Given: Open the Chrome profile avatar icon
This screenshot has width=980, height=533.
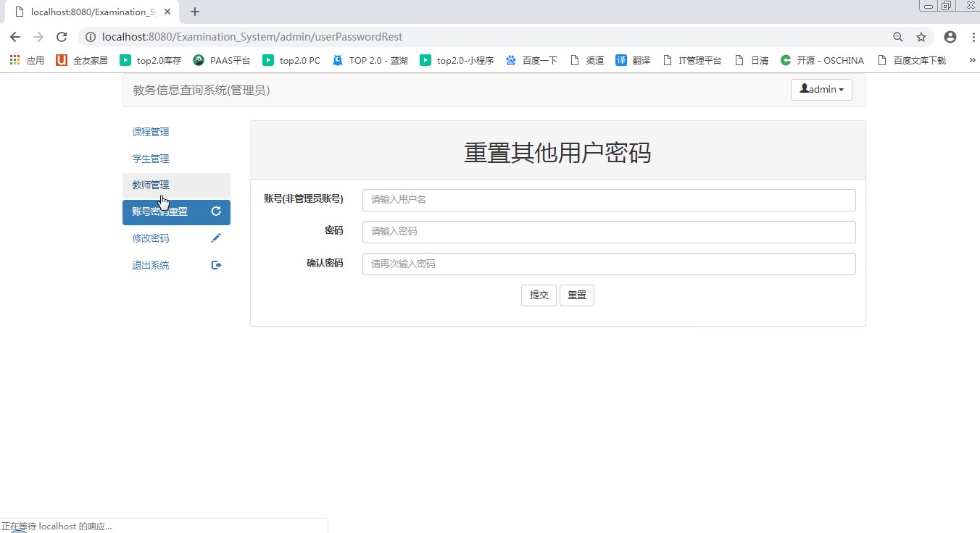Looking at the screenshot, I should tap(950, 37).
